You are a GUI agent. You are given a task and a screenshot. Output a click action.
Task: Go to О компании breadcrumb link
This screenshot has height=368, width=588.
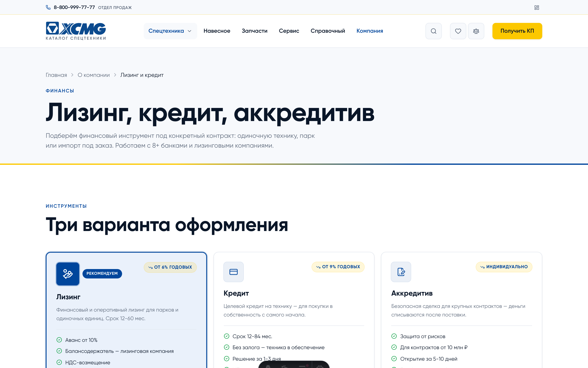(x=94, y=75)
